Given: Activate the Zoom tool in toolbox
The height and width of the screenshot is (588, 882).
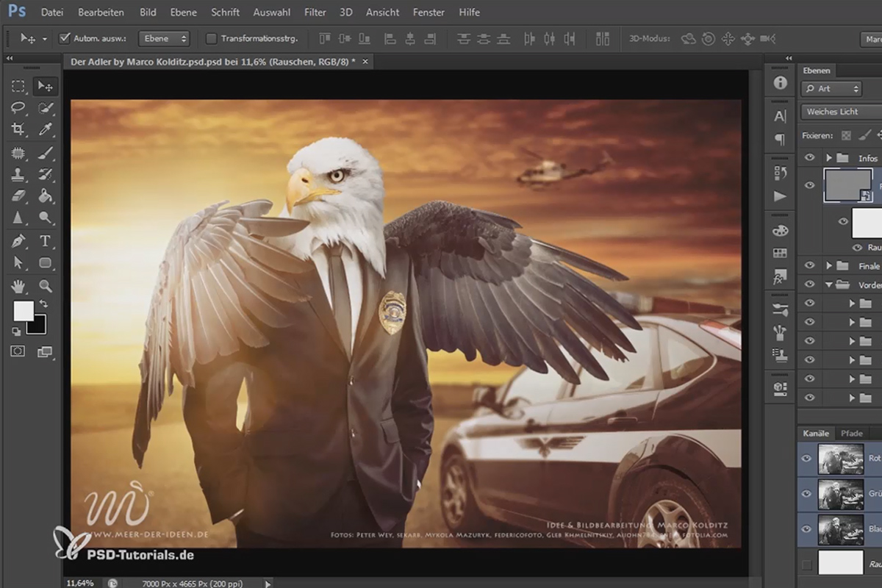Looking at the screenshot, I should point(45,286).
